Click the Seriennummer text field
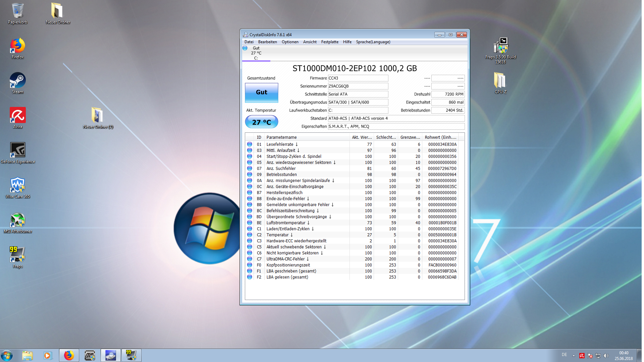Image resolution: width=644 pixels, height=362 pixels. point(358,86)
